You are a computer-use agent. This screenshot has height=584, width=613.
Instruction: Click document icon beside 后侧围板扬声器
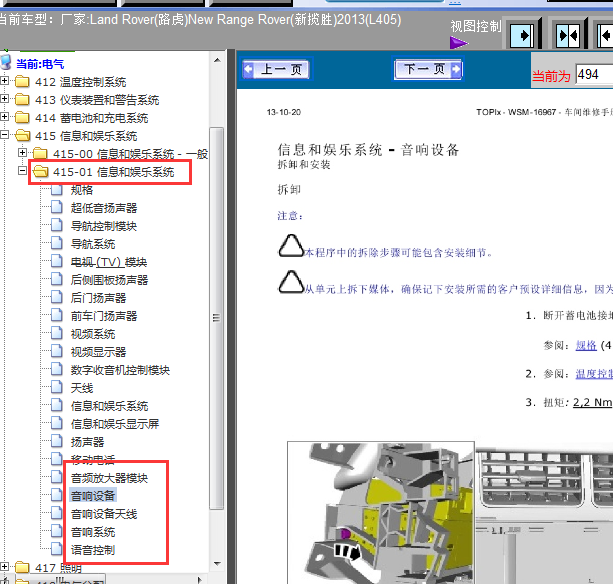point(57,278)
